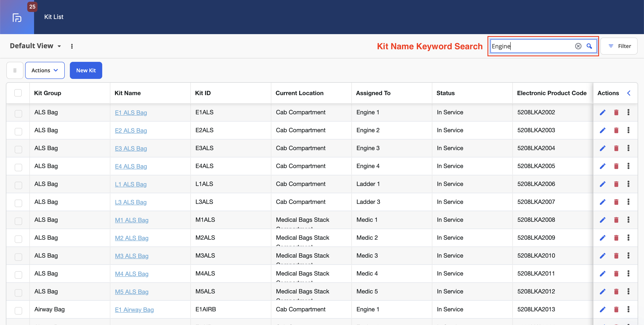The width and height of the screenshot is (644, 325).
Task: Click the New Kit button
Action: click(x=86, y=70)
